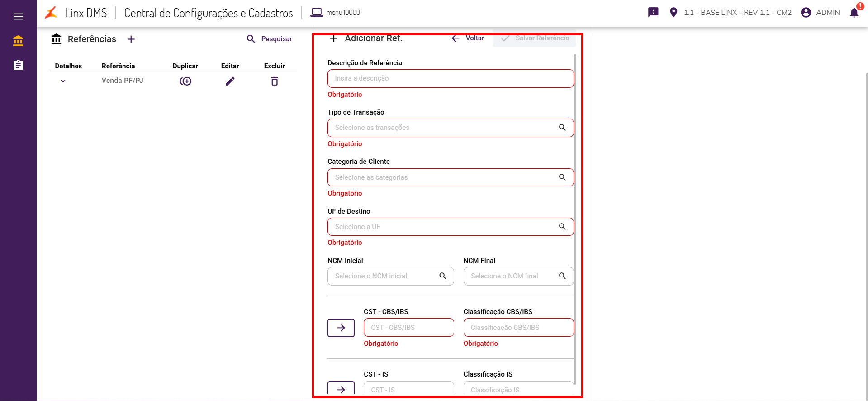The image size is (868, 401).
Task: Open the Tipo de Transação selector
Action: (x=450, y=128)
